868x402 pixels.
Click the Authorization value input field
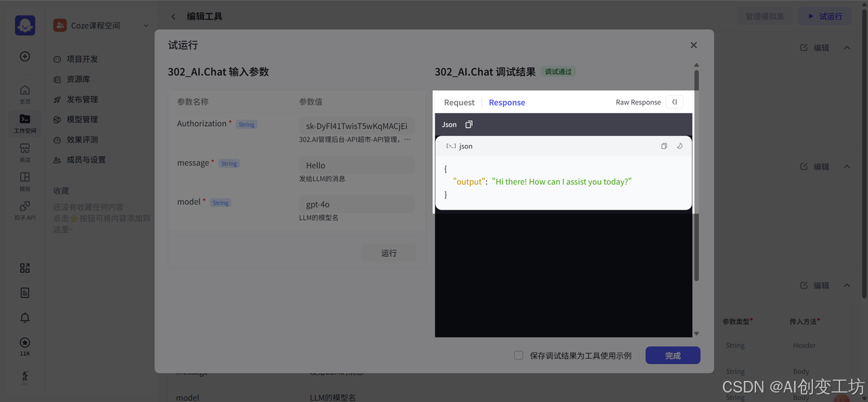[357, 126]
